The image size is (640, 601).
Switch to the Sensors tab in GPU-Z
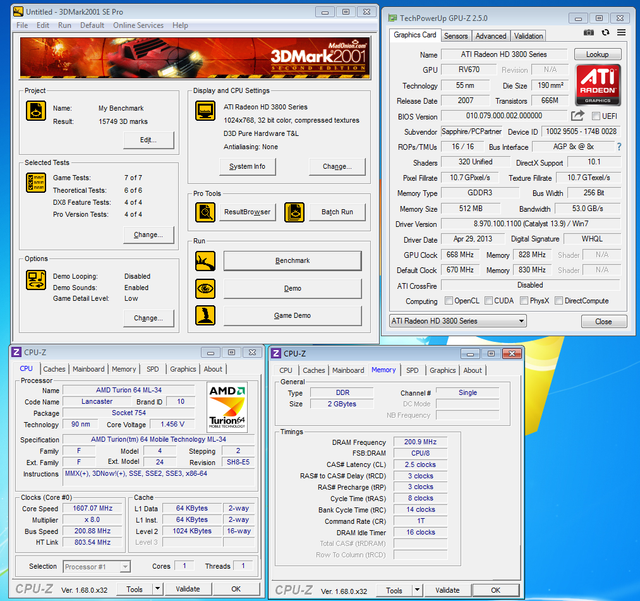(x=456, y=36)
